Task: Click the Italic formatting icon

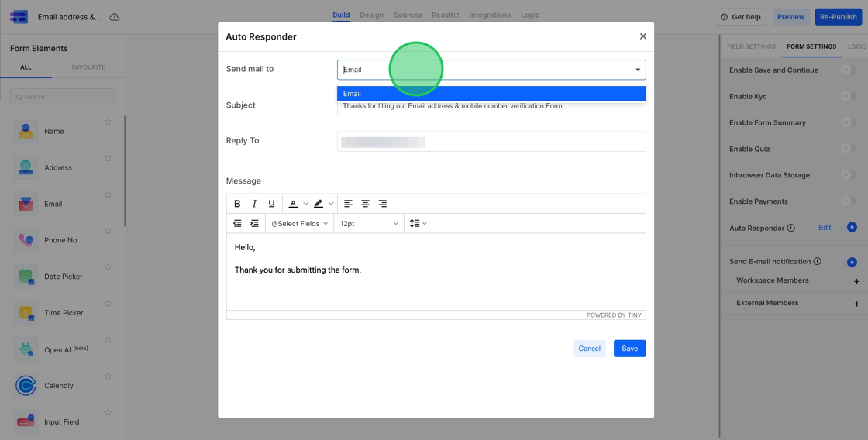Action: [254, 204]
